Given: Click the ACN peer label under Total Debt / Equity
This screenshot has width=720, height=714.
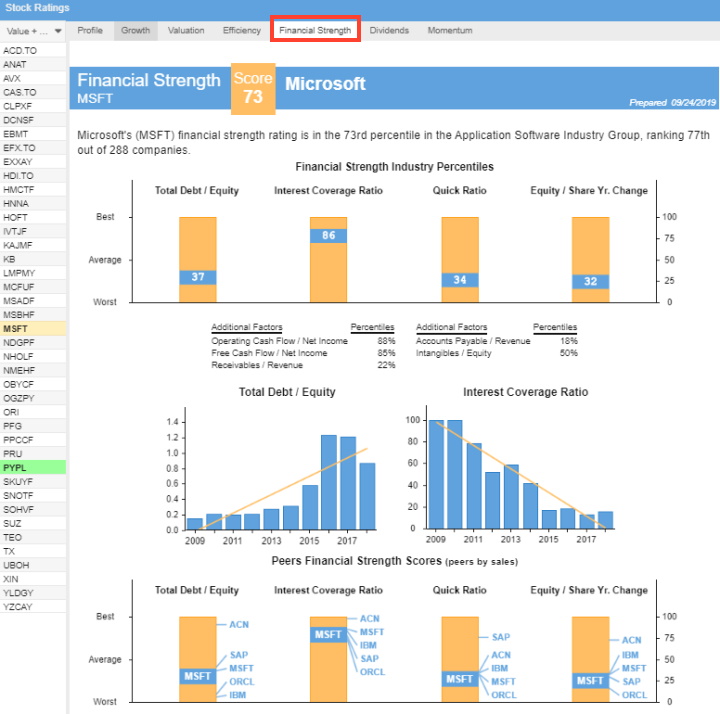Looking at the screenshot, I should [x=239, y=624].
